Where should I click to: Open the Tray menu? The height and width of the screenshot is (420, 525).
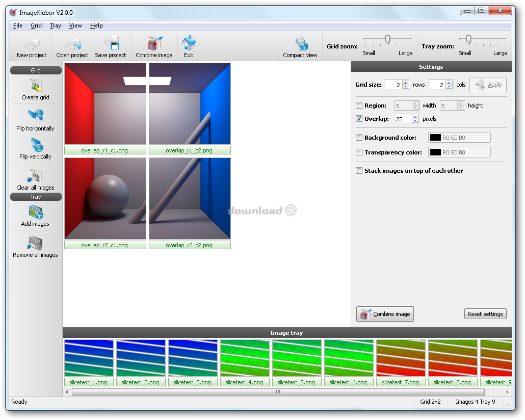click(55, 25)
